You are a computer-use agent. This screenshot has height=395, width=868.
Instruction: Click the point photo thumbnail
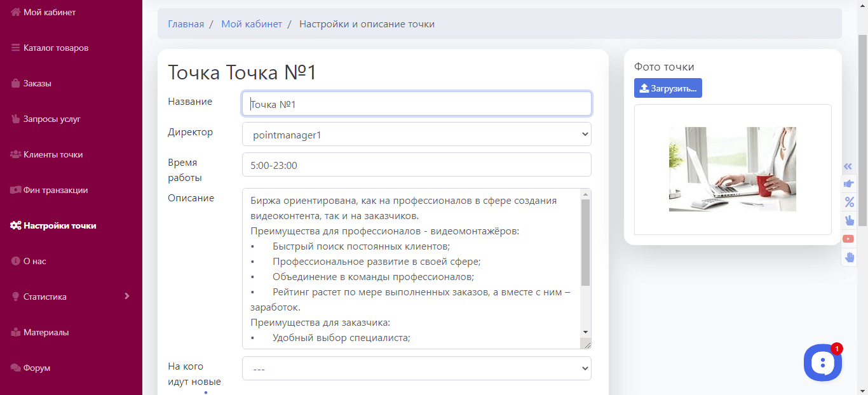pyautogui.click(x=732, y=169)
